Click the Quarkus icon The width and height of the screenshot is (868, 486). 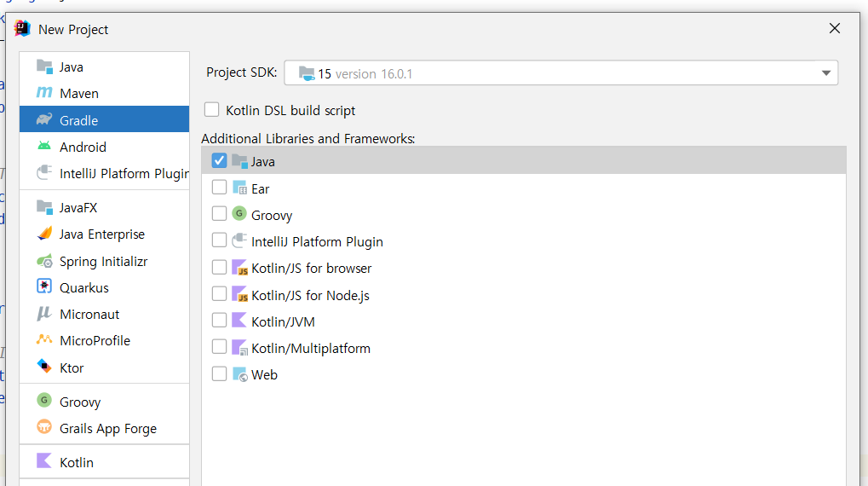44,286
